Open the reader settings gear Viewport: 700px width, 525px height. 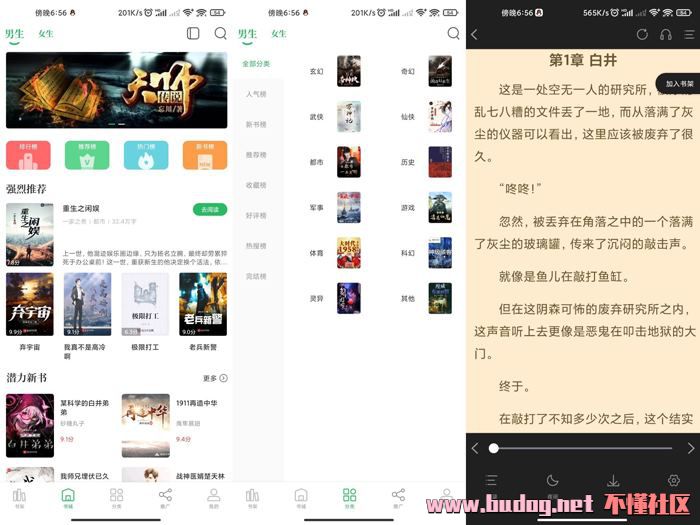pos(674,480)
